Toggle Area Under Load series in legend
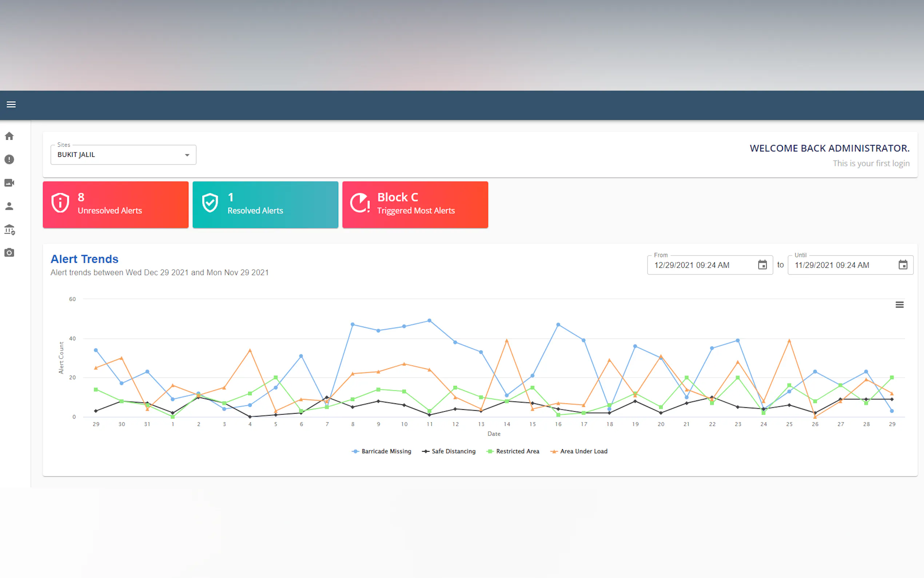This screenshot has width=924, height=578. pyautogui.click(x=579, y=451)
